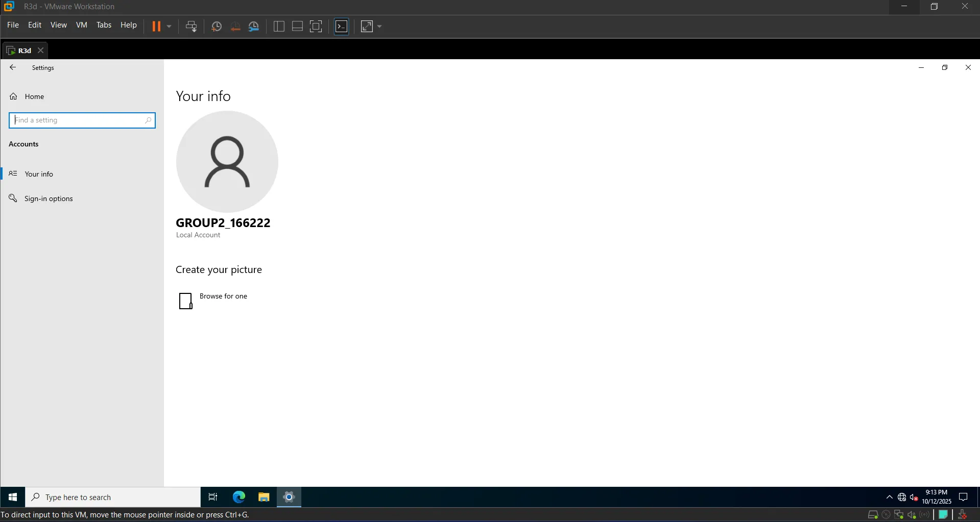Viewport: 980px width, 522px height.
Task: Click the Settings gear taskbar icon
Action: [289, 497]
